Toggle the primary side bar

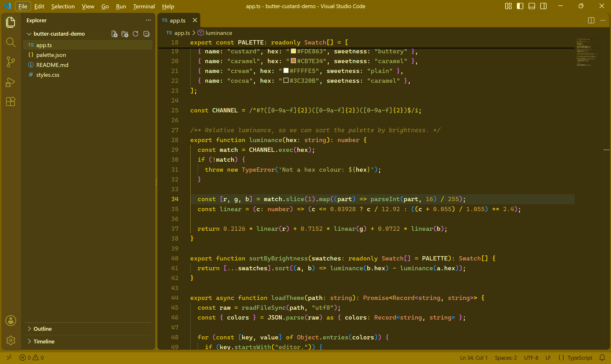click(x=520, y=6)
